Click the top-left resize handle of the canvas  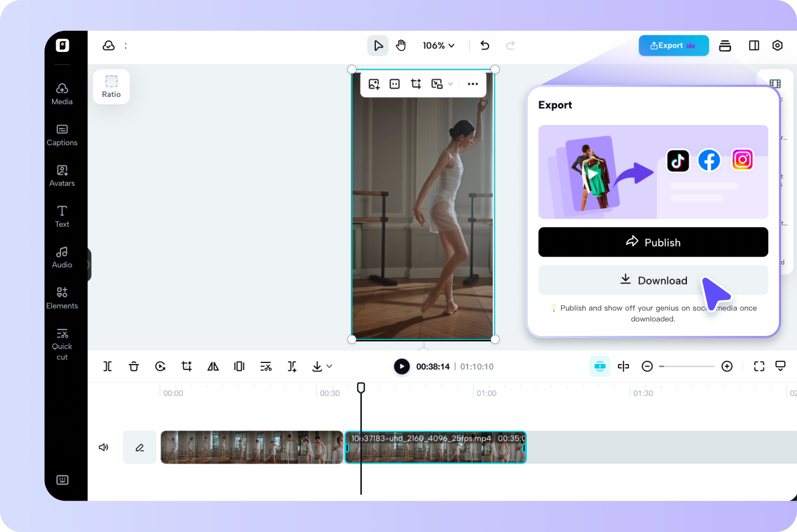pyautogui.click(x=352, y=69)
